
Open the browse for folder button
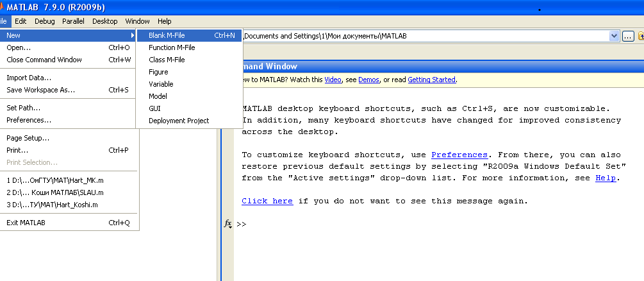(x=628, y=36)
